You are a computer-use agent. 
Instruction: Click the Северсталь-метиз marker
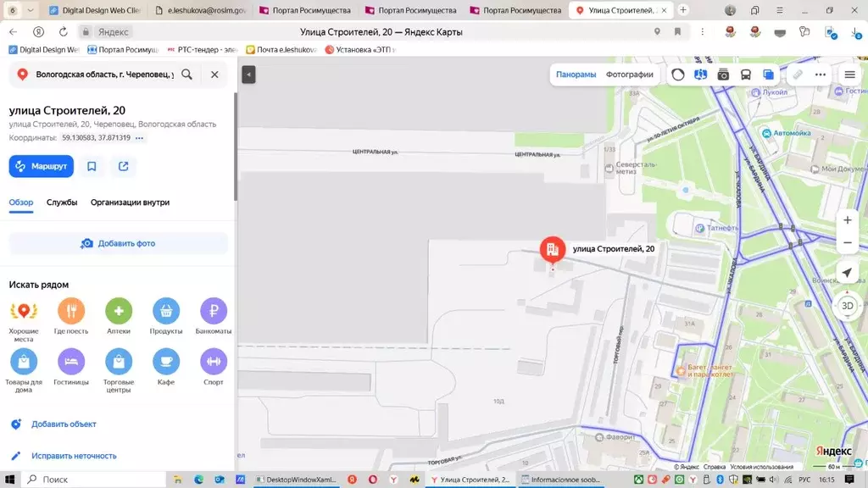pyautogui.click(x=630, y=168)
